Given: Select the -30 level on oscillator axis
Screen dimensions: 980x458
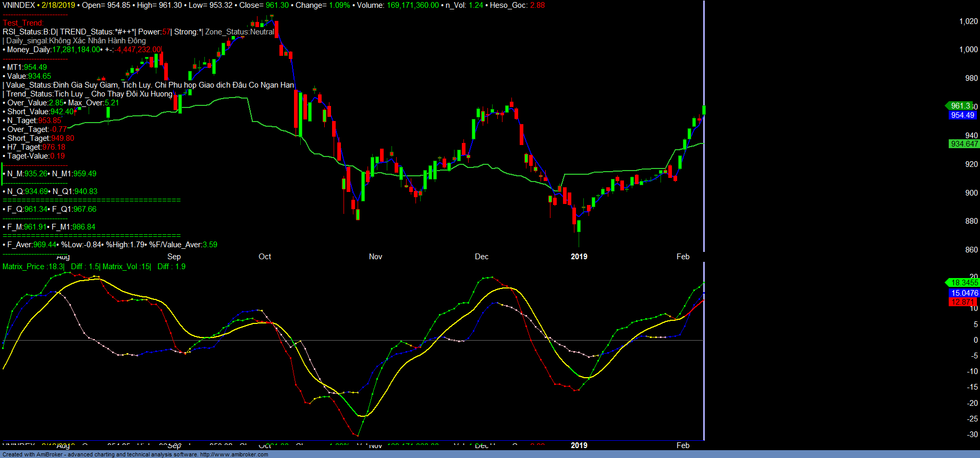Looking at the screenshot, I should 972,435.
